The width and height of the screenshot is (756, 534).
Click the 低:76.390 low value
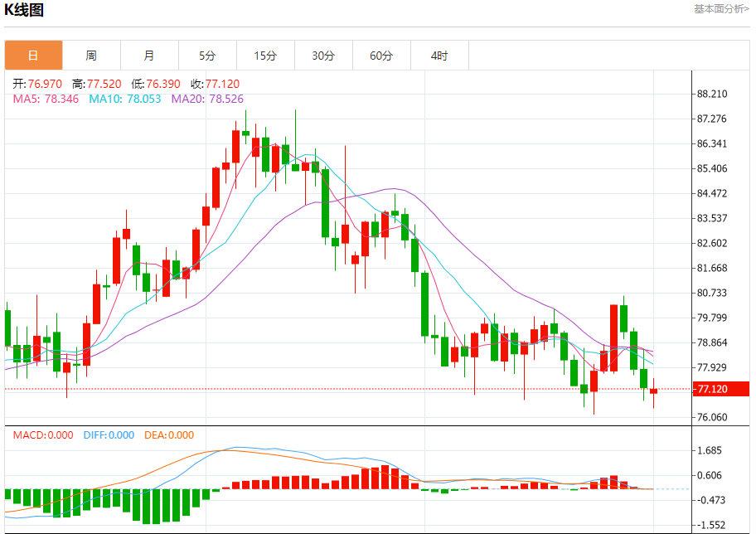tap(156, 84)
